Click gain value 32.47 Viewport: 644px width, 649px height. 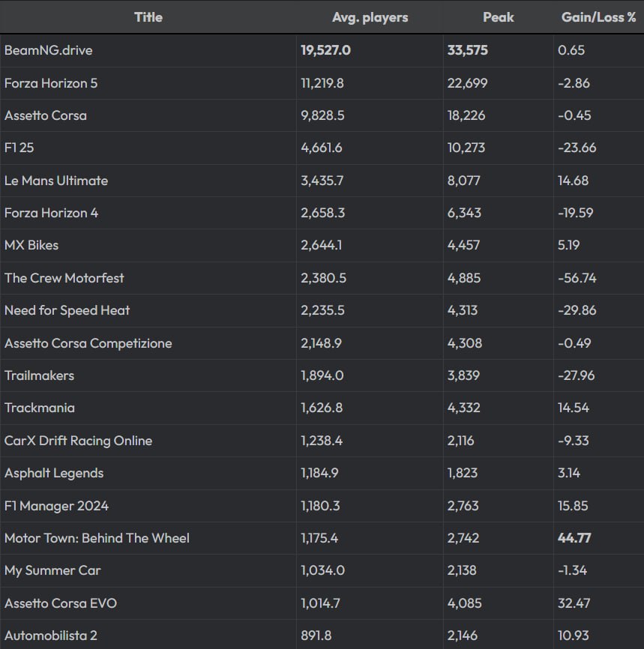(x=574, y=603)
